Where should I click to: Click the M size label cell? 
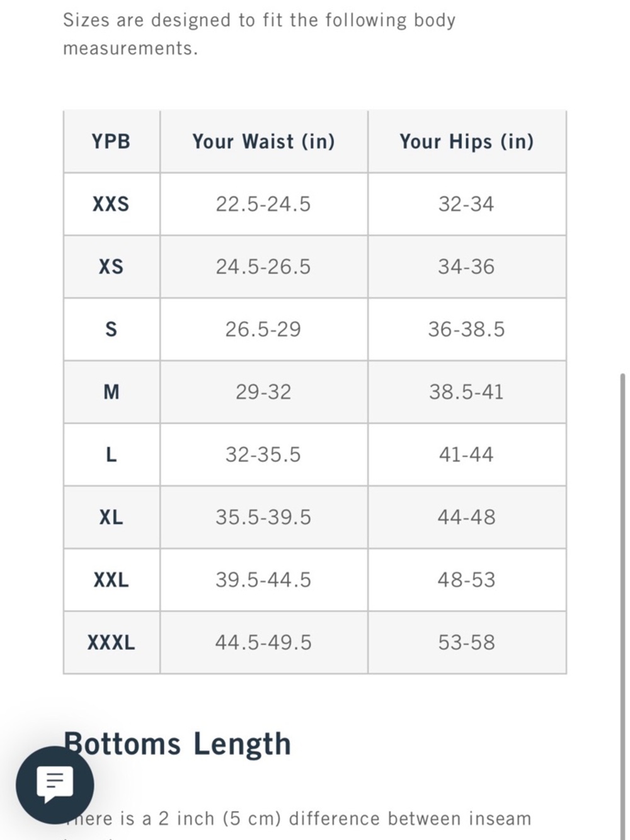[x=111, y=392]
